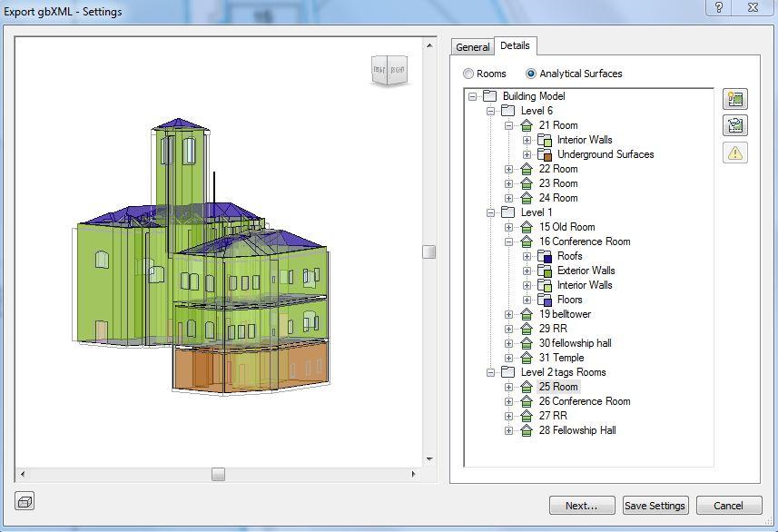Select the Details tab
The width and height of the screenshot is (778, 532).
[515, 45]
